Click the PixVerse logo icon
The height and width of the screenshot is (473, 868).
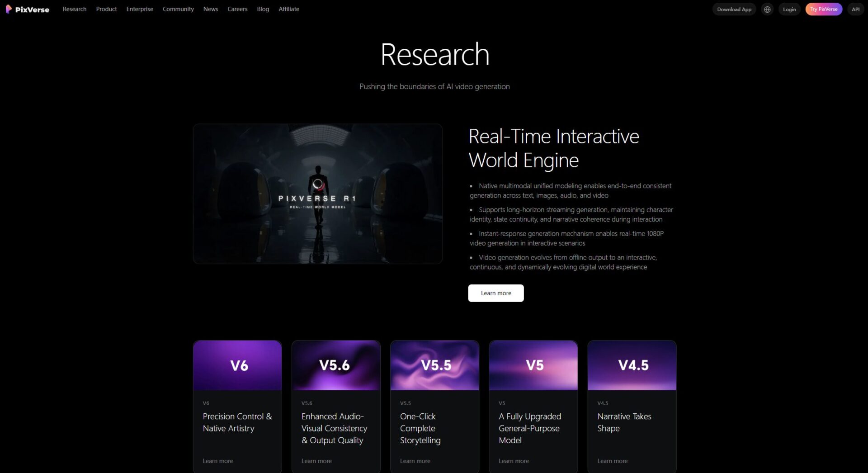coord(9,9)
